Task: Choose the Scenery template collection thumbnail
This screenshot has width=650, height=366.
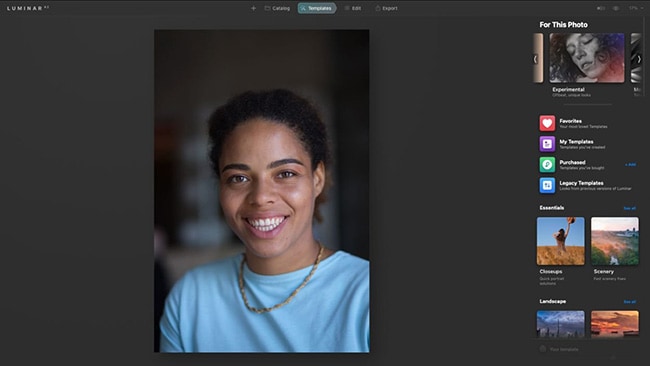Action: (615, 241)
